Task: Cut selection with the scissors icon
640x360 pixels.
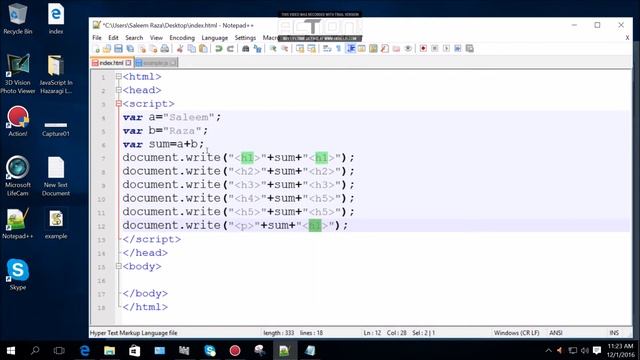Action: [x=180, y=49]
